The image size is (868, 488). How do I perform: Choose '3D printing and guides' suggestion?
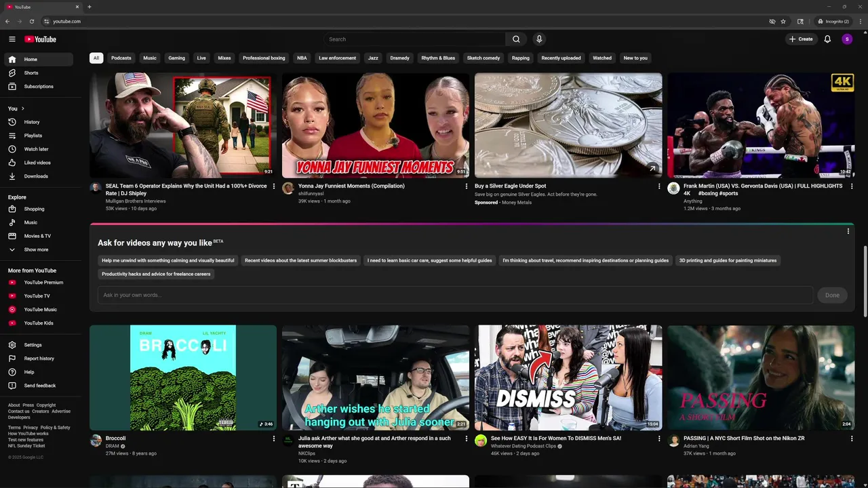tap(728, 260)
